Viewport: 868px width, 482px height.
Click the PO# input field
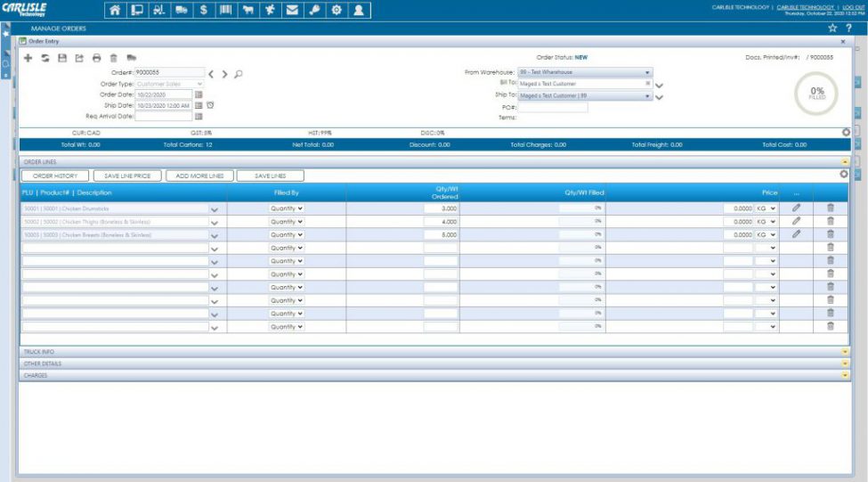pyautogui.click(x=553, y=107)
